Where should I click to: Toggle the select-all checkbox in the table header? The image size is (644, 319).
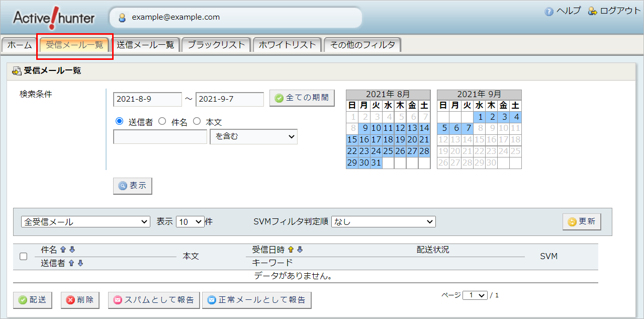tap(23, 256)
